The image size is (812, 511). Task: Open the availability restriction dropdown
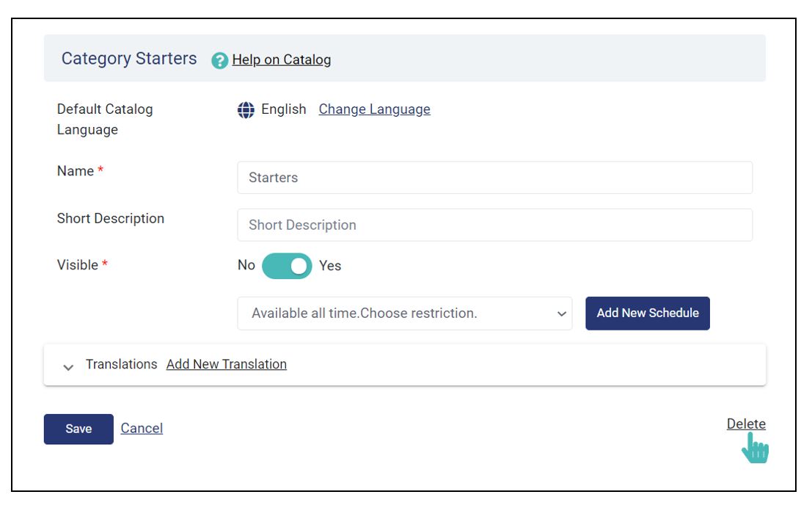404,313
